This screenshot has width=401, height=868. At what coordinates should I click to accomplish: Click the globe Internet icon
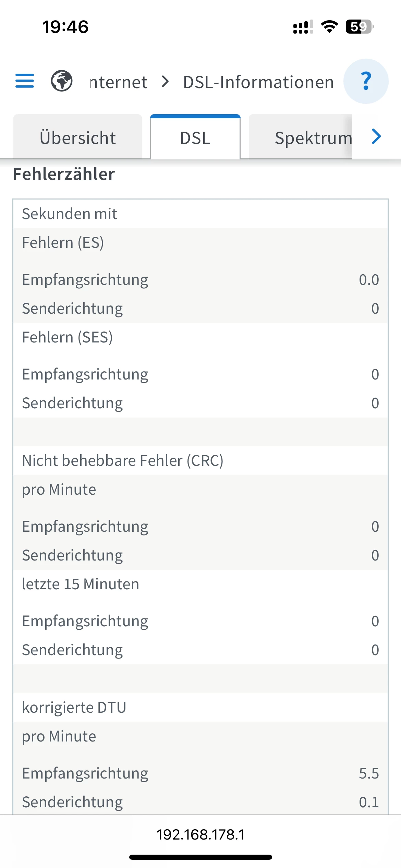(62, 81)
